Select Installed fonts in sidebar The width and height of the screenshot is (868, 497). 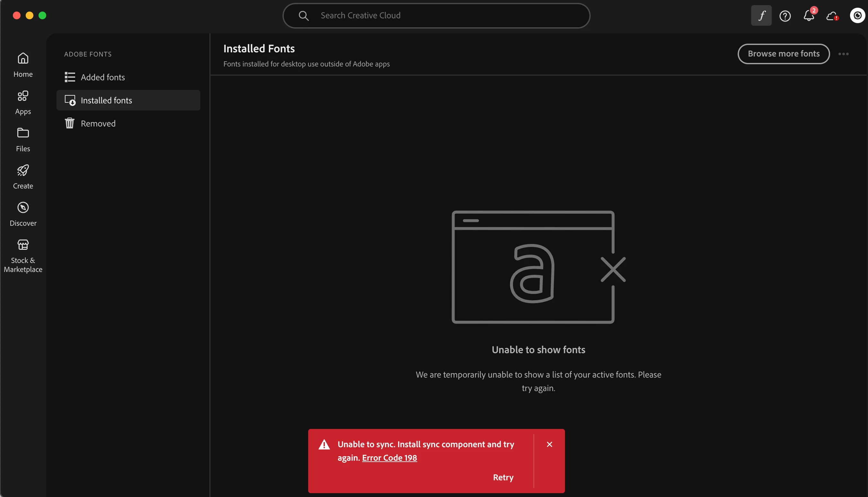click(106, 100)
